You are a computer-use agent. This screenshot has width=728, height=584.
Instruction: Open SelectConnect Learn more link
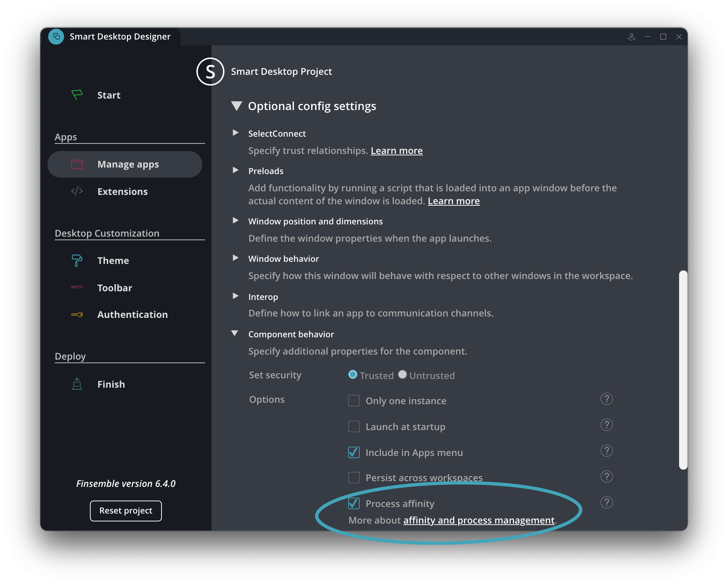coord(397,151)
